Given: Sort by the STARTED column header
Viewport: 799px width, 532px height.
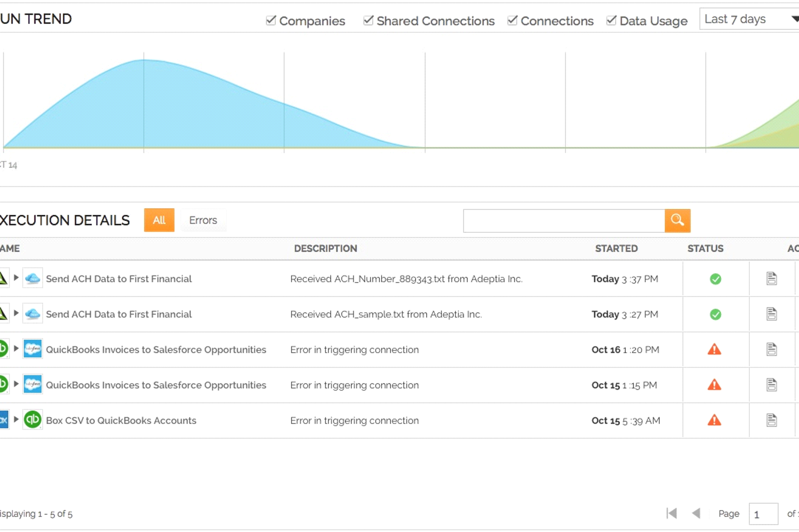Looking at the screenshot, I should coord(616,248).
